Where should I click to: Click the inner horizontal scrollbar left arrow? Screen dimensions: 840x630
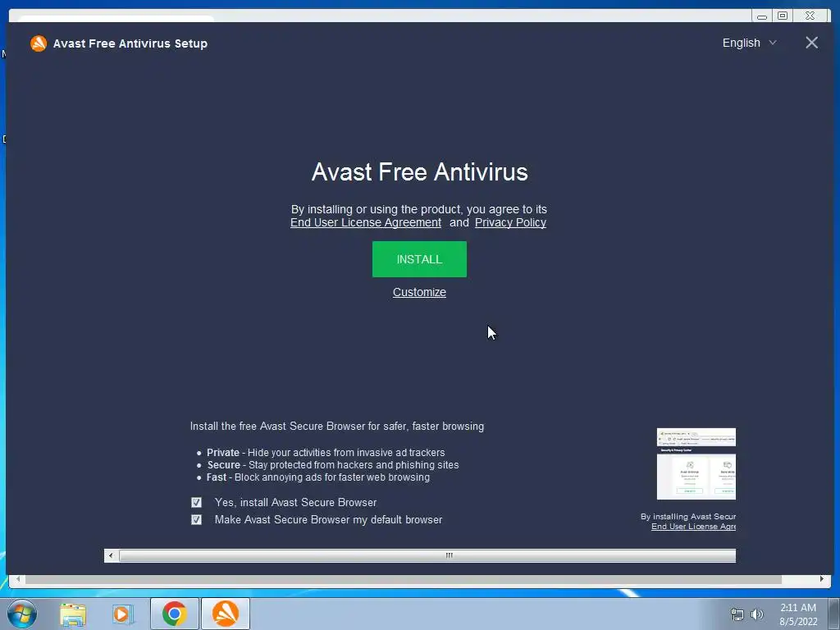[x=111, y=555]
